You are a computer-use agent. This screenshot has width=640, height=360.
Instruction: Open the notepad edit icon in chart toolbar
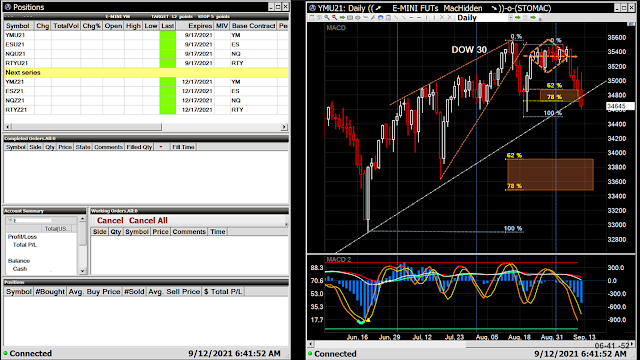[388, 18]
